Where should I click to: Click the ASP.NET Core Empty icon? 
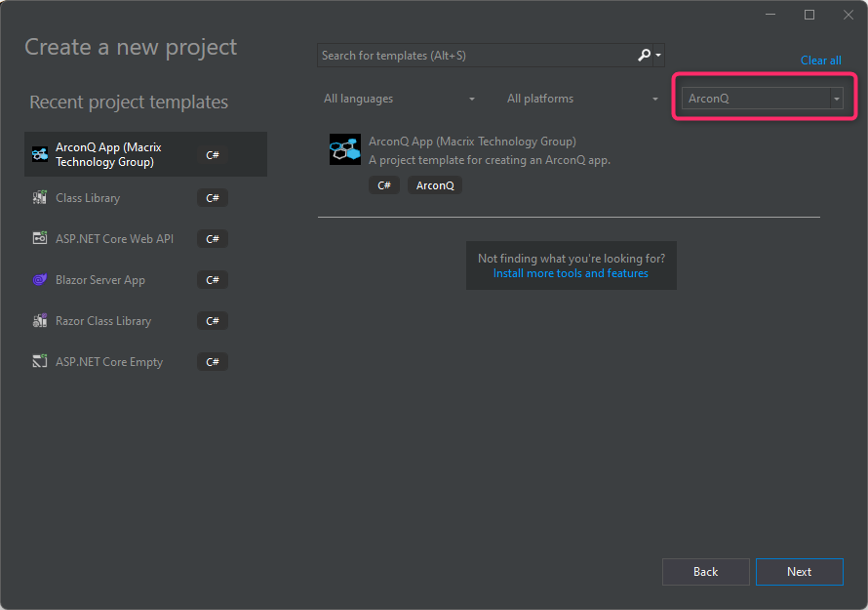tap(39, 362)
